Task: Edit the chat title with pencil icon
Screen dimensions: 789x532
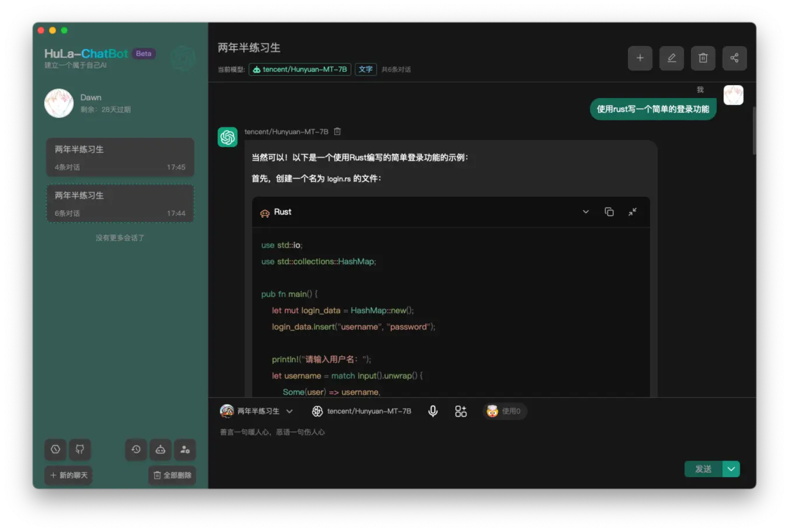Action: pyautogui.click(x=671, y=58)
